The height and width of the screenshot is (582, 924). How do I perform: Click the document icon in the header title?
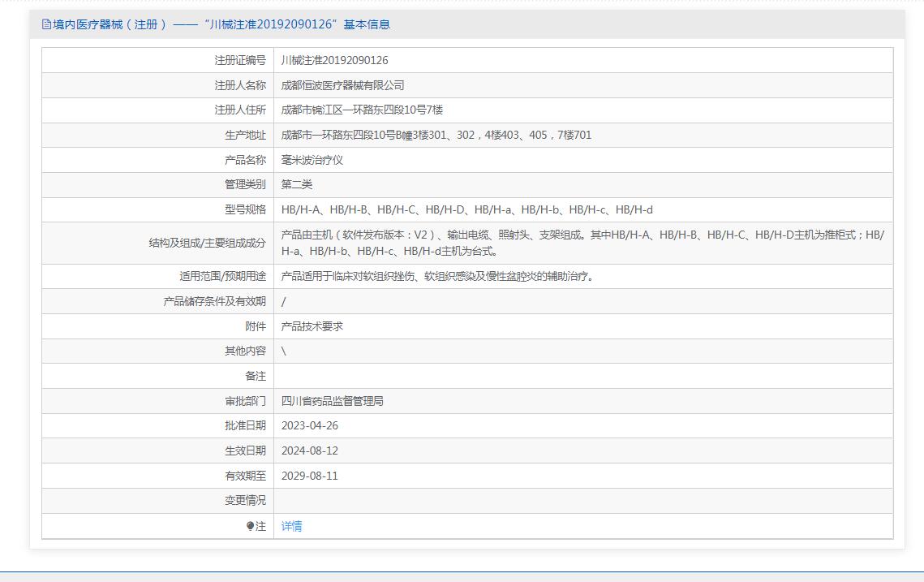coord(46,24)
